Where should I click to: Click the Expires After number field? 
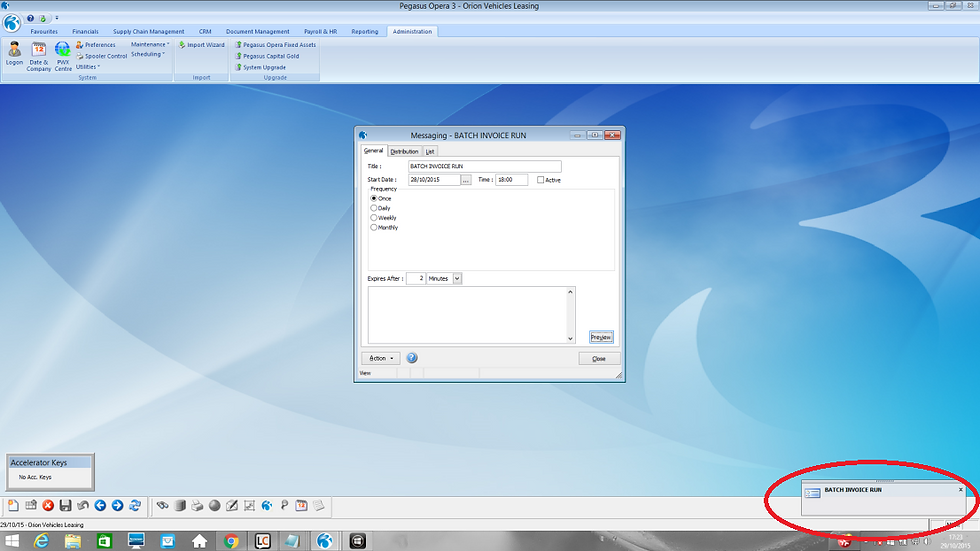pyautogui.click(x=416, y=279)
